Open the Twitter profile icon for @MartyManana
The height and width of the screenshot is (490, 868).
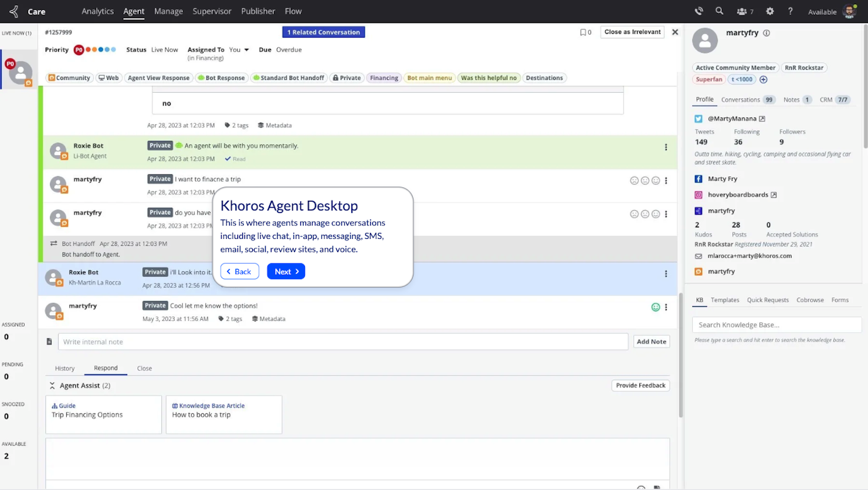click(698, 118)
